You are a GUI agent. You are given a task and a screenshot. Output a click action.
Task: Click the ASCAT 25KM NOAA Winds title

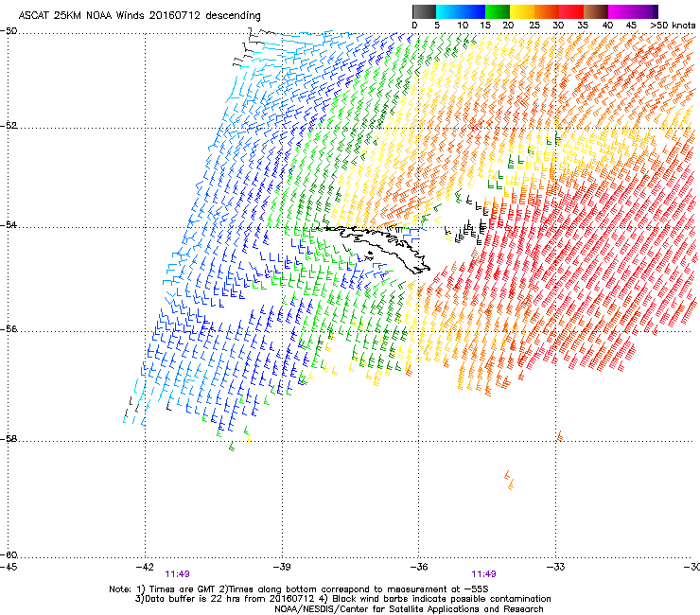coord(139,15)
